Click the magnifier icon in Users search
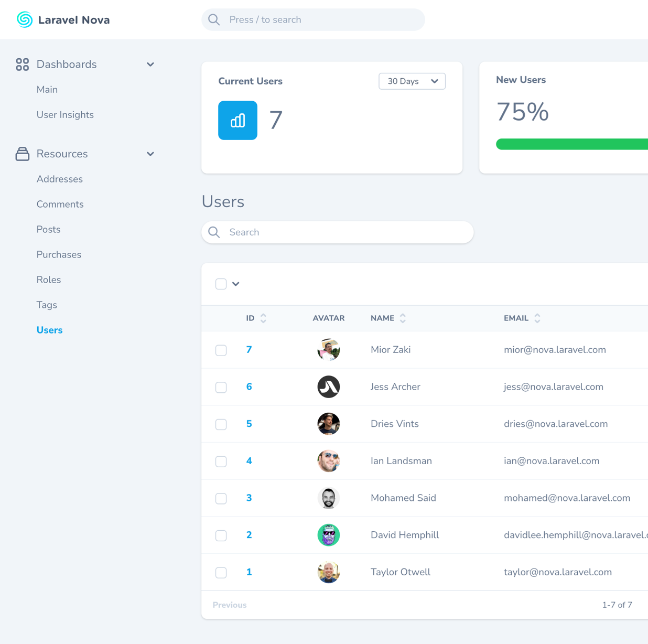This screenshot has width=648, height=644. coord(214,232)
